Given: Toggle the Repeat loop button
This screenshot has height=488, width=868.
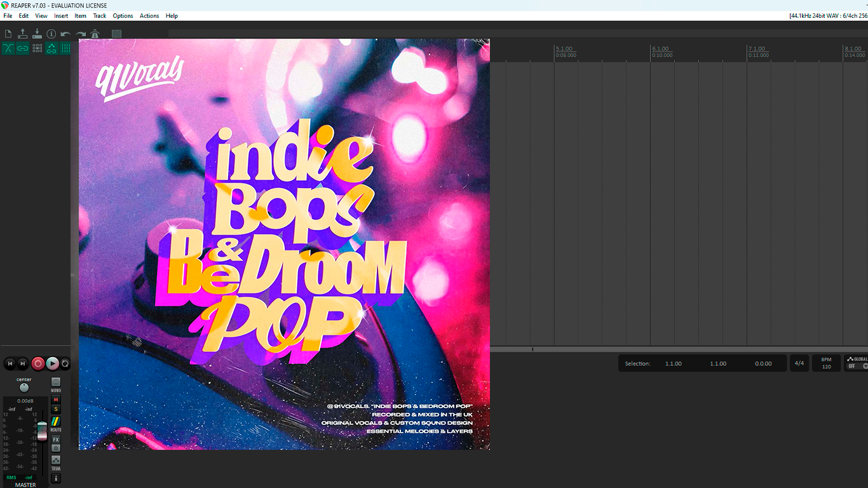Looking at the screenshot, I should 65,363.
